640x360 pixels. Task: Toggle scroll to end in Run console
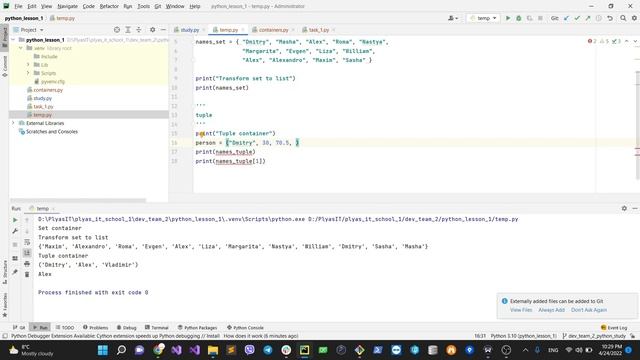27,253
